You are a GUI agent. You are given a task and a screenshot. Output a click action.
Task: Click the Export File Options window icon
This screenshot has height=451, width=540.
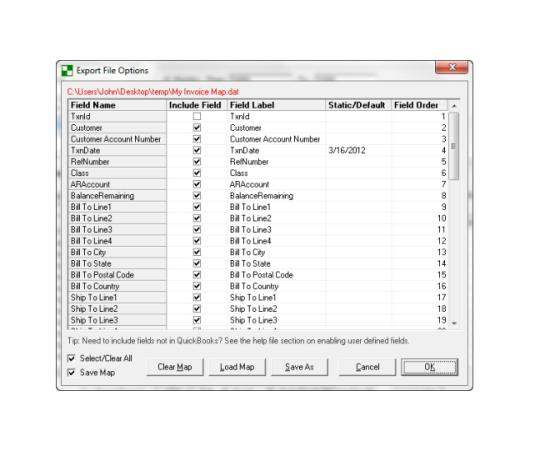(x=67, y=71)
